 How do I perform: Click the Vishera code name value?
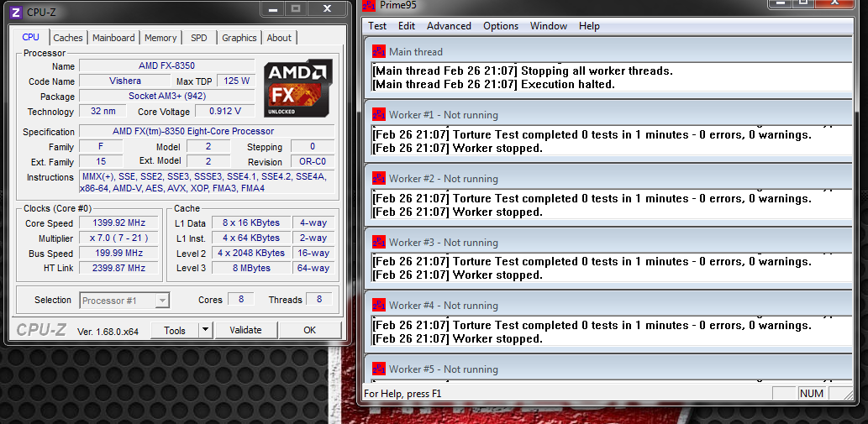click(x=125, y=81)
